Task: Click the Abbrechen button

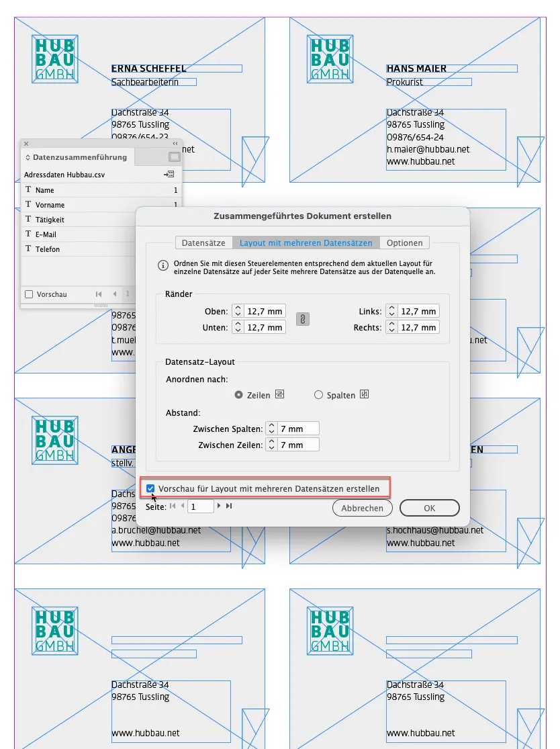Action: [363, 508]
